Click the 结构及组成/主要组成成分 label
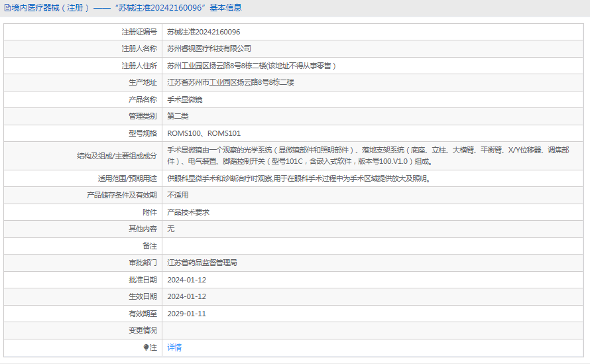590x364 pixels. pos(117,156)
